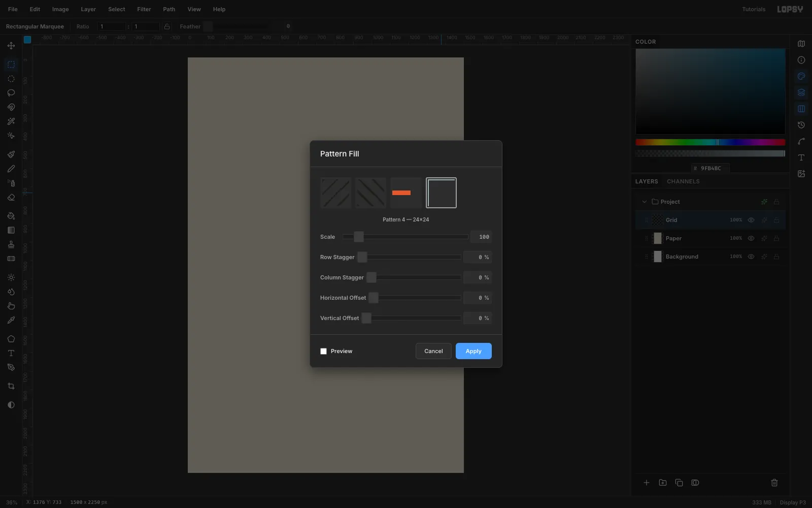Delete layer using trash icon

coord(774,483)
